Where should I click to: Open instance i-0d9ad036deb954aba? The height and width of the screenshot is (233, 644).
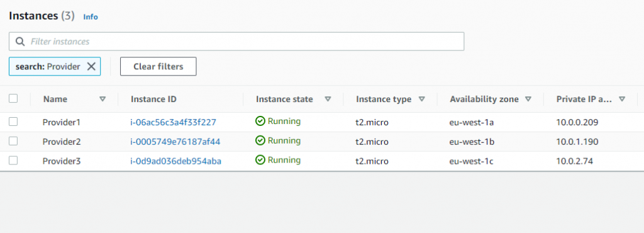click(x=176, y=161)
